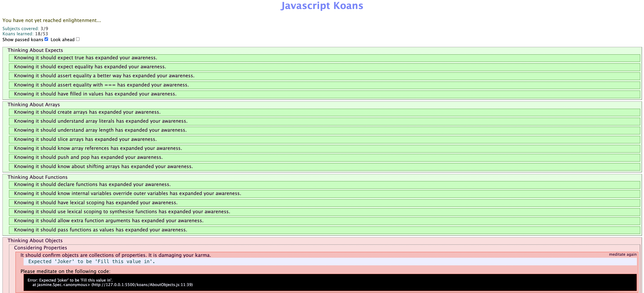Viewport: 644px width, 293px height.
Task: Click the 'should slice arrays' koan row
Action: pyautogui.click(x=85, y=139)
